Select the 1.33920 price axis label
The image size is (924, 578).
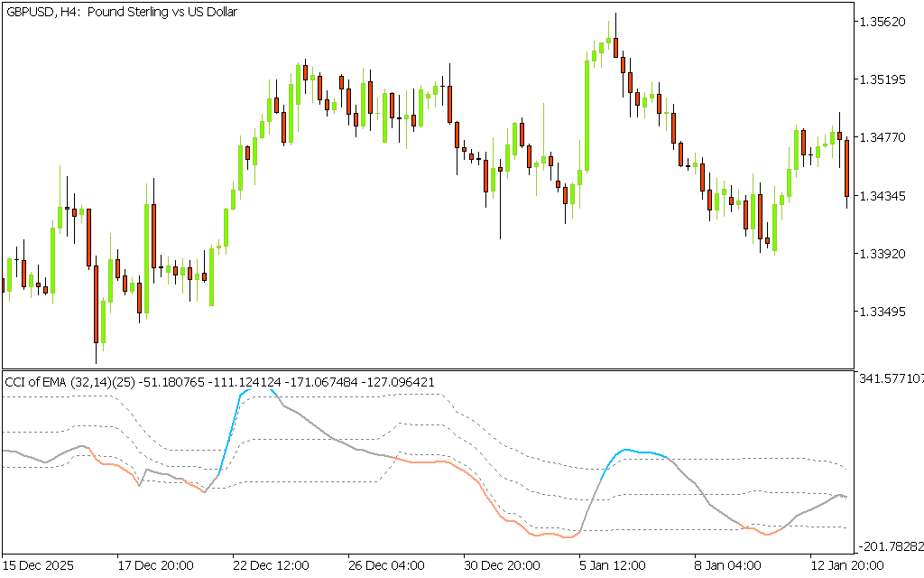point(883,254)
